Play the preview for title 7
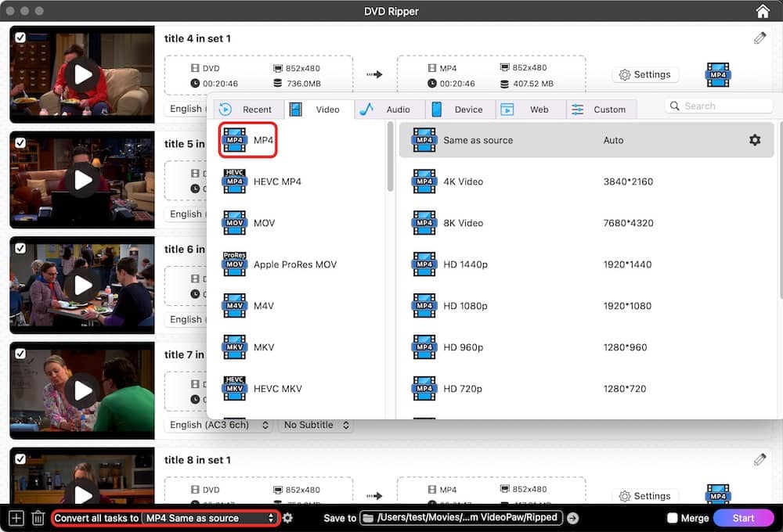Image resolution: width=783 pixels, height=532 pixels. (81, 390)
